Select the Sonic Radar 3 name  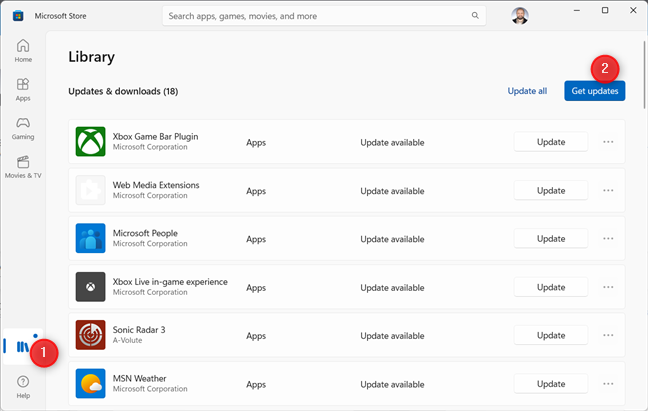click(139, 330)
